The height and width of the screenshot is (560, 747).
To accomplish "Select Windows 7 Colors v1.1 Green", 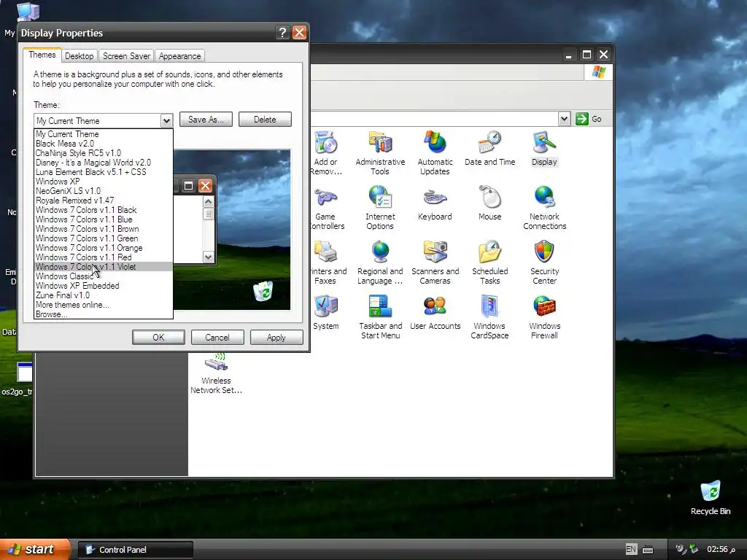I will tap(104, 238).
